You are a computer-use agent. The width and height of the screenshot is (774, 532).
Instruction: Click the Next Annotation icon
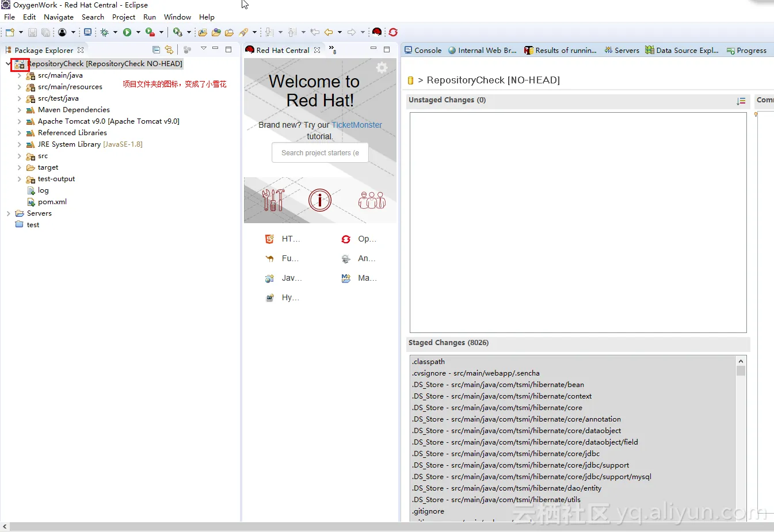pos(269,32)
